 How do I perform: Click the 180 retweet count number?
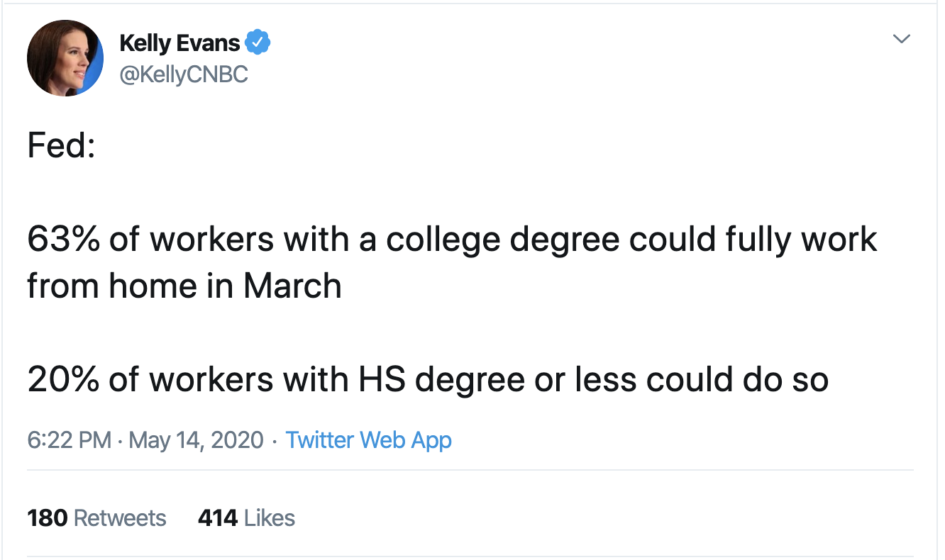pos(47,518)
